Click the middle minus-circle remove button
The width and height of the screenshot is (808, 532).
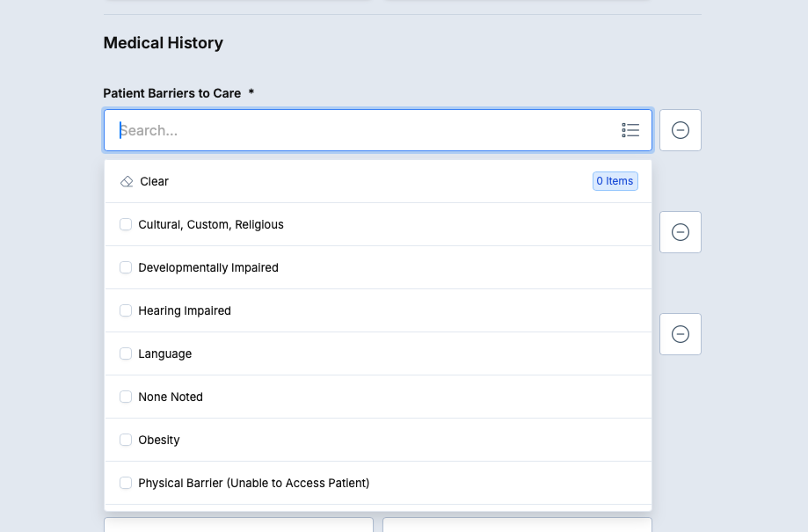680,232
